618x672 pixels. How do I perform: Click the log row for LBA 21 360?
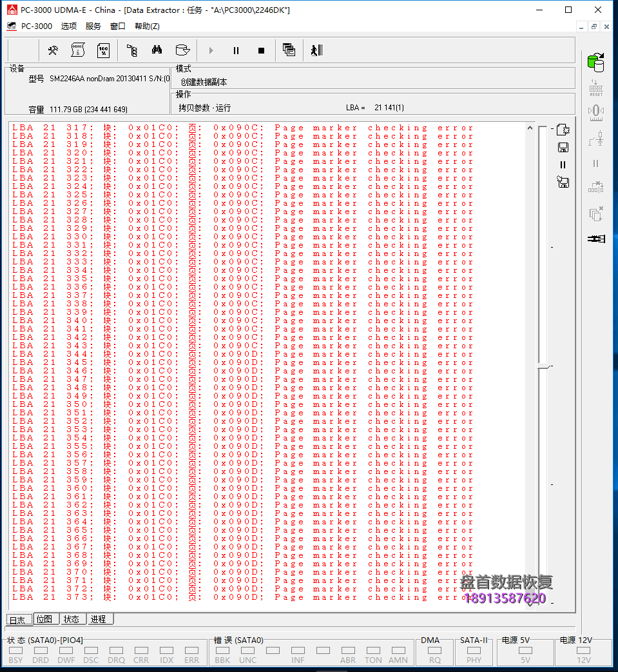[243, 488]
